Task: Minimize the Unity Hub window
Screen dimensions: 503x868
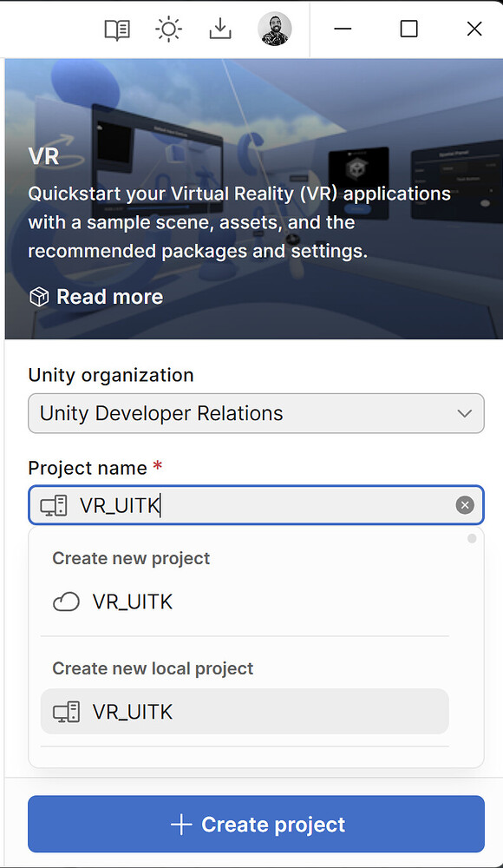Action: pyautogui.click(x=343, y=29)
